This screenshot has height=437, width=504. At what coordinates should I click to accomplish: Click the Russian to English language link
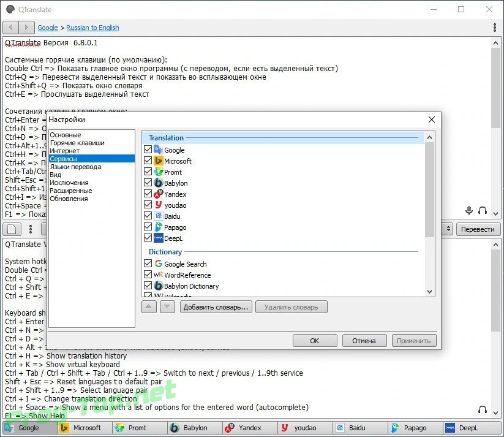pos(92,28)
